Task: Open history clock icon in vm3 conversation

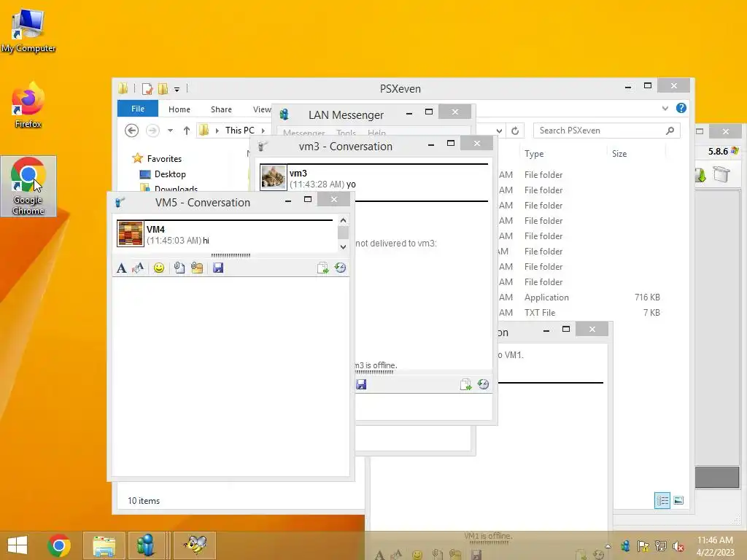Action: tap(483, 384)
